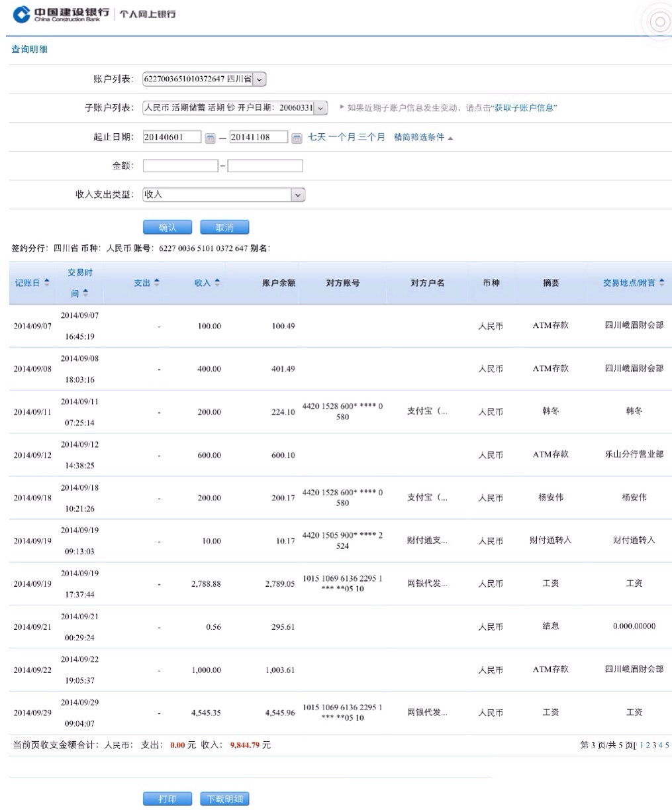Open the 子账户列表 sub-account dropdown
Image resolution: width=672 pixels, height=810 pixels.
point(320,108)
